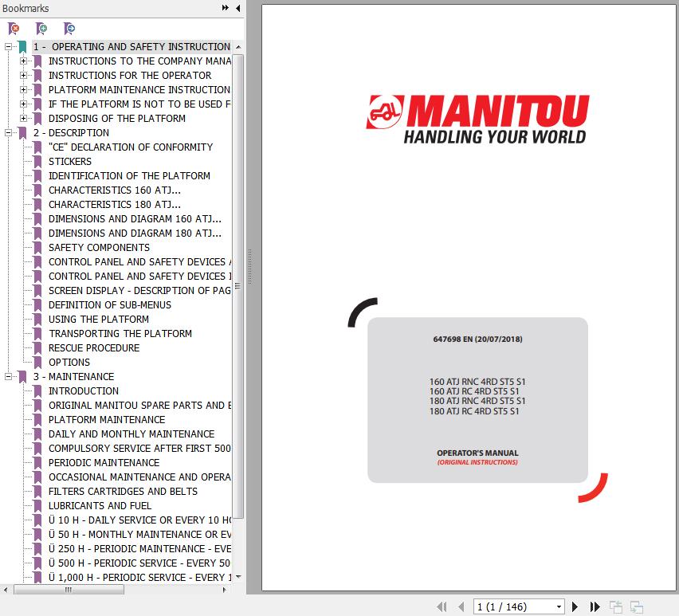679x616 pixels.
Task: Open 'RESCUE PROCEDURE' bookmark
Action: tap(93, 347)
